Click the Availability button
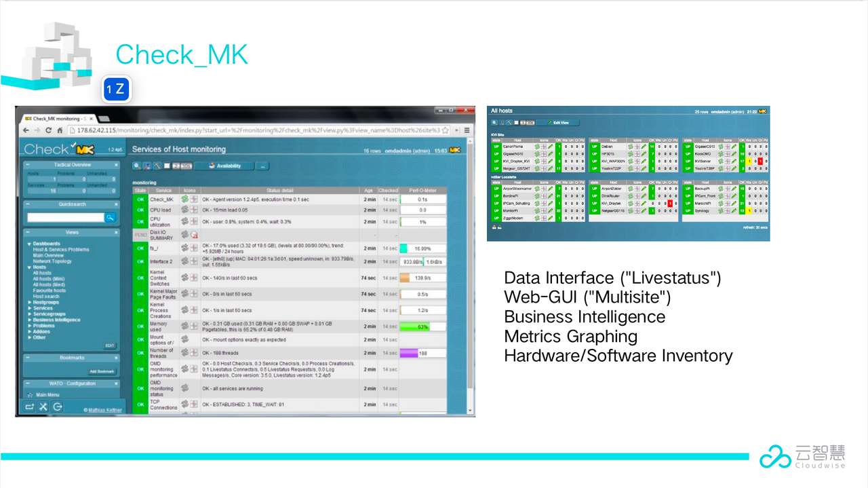868x488 pixels. 224,166
